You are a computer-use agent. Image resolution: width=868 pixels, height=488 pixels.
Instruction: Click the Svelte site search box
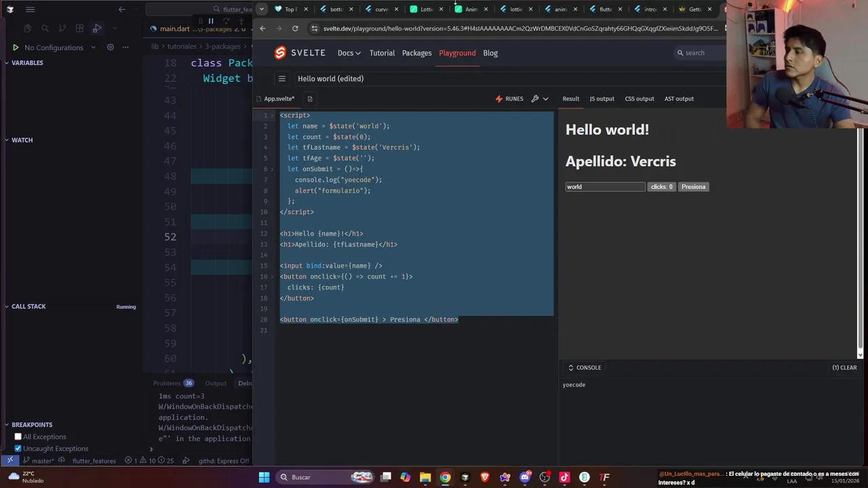click(700, 53)
